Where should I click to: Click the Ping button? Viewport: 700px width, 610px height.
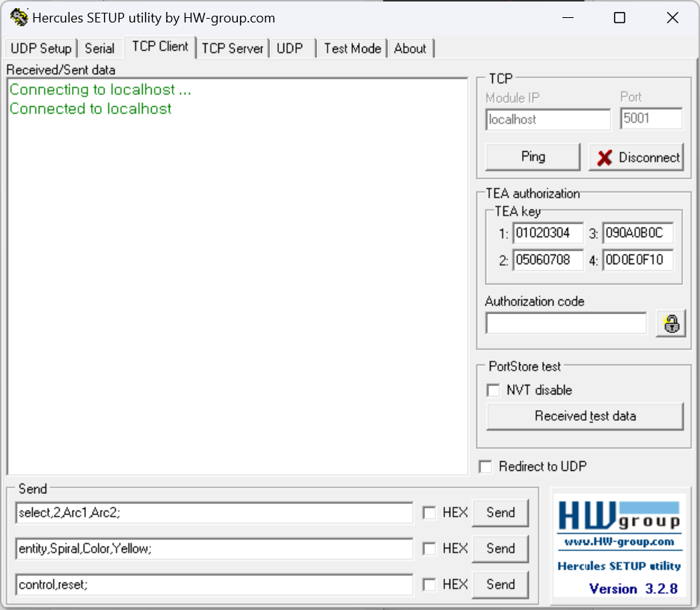tap(533, 157)
